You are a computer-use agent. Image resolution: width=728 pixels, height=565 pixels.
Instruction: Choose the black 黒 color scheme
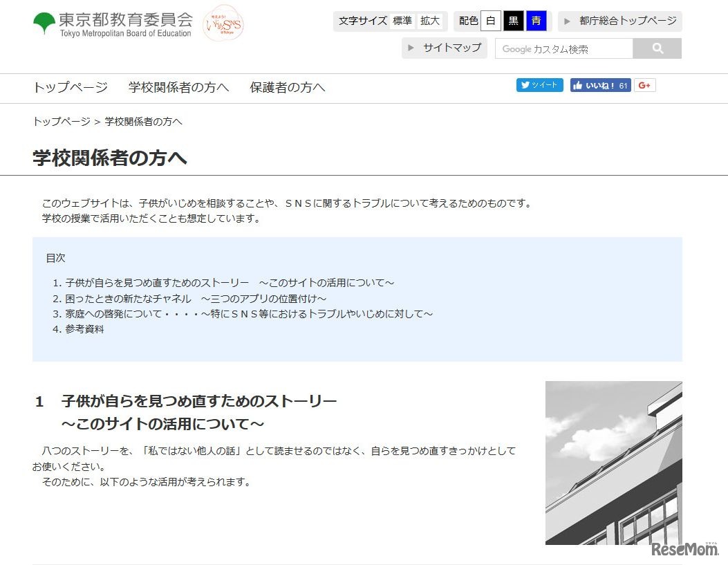[513, 21]
